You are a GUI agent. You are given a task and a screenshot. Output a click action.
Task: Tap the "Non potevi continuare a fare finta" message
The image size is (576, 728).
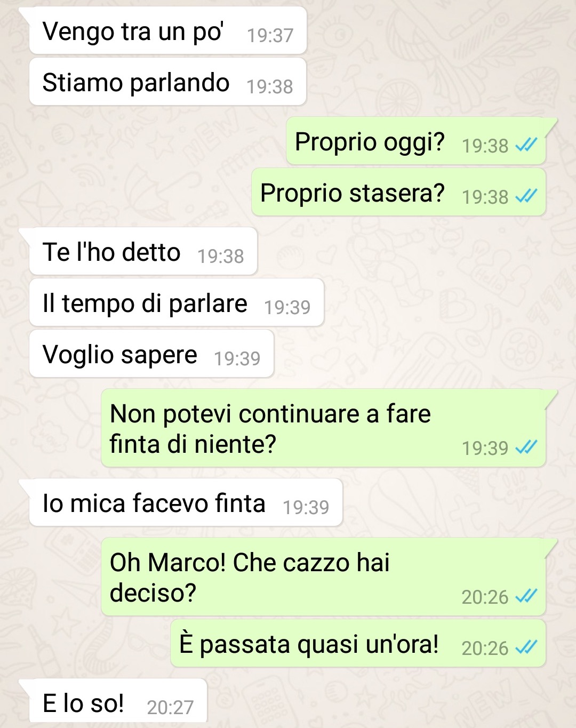point(323,428)
